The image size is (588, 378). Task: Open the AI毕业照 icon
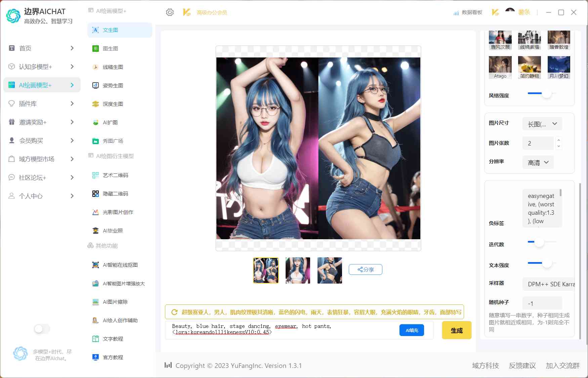[x=95, y=230]
